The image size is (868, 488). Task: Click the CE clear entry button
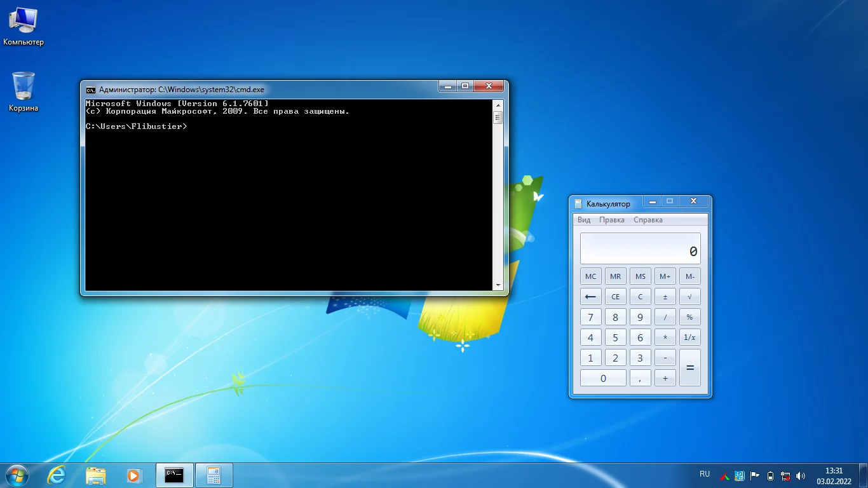click(615, 297)
